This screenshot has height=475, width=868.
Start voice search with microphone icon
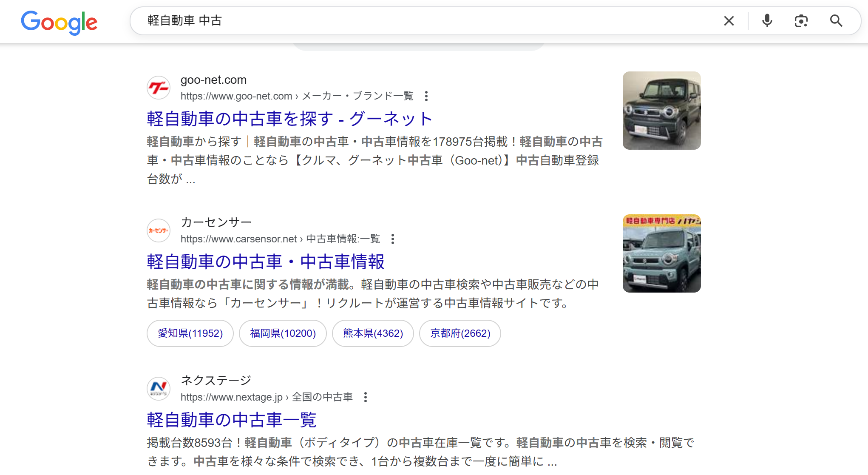pyautogui.click(x=767, y=21)
